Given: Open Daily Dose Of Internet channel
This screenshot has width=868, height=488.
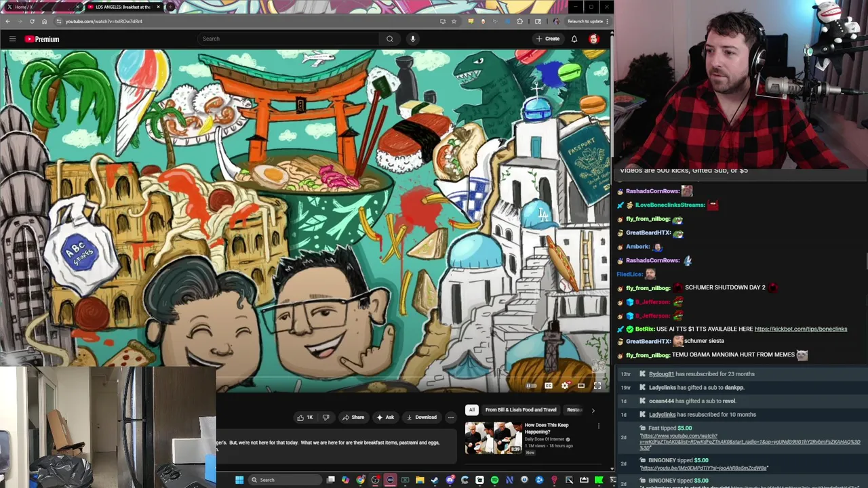Looking at the screenshot, I should coord(544,439).
